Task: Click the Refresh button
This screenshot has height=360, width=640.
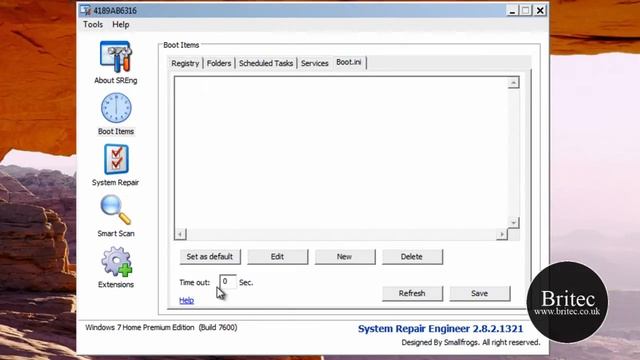Action: tap(412, 293)
